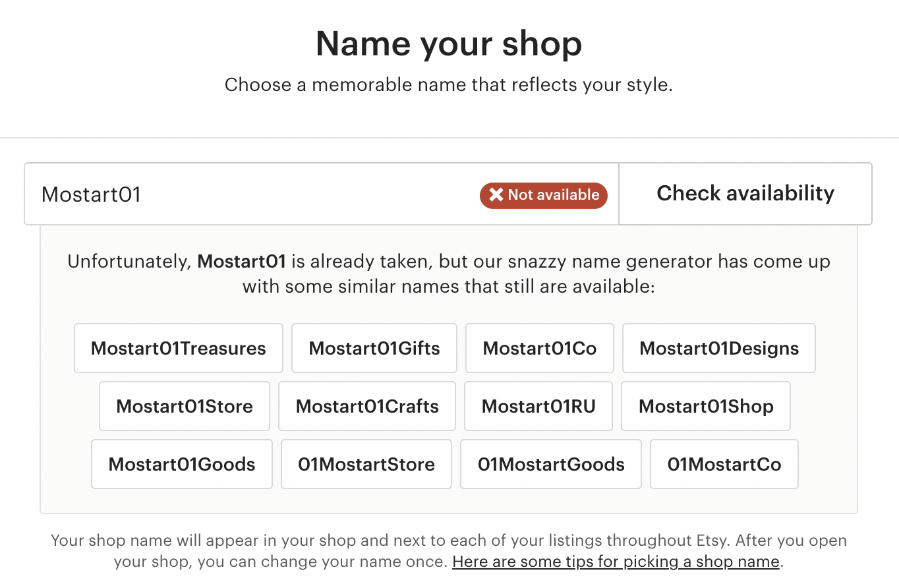Click the Name your shop heading
Viewport: 899px width, 588px height.
pos(449,44)
